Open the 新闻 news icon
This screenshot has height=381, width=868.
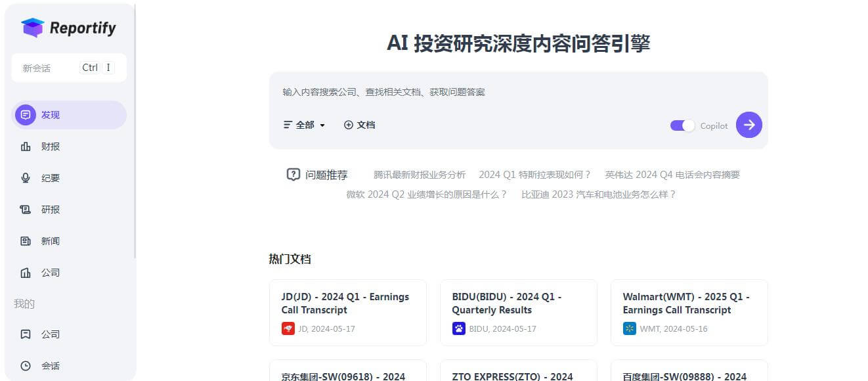(x=25, y=240)
